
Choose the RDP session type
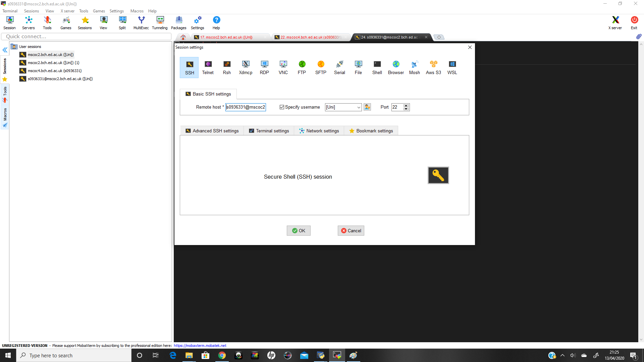point(264,67)
